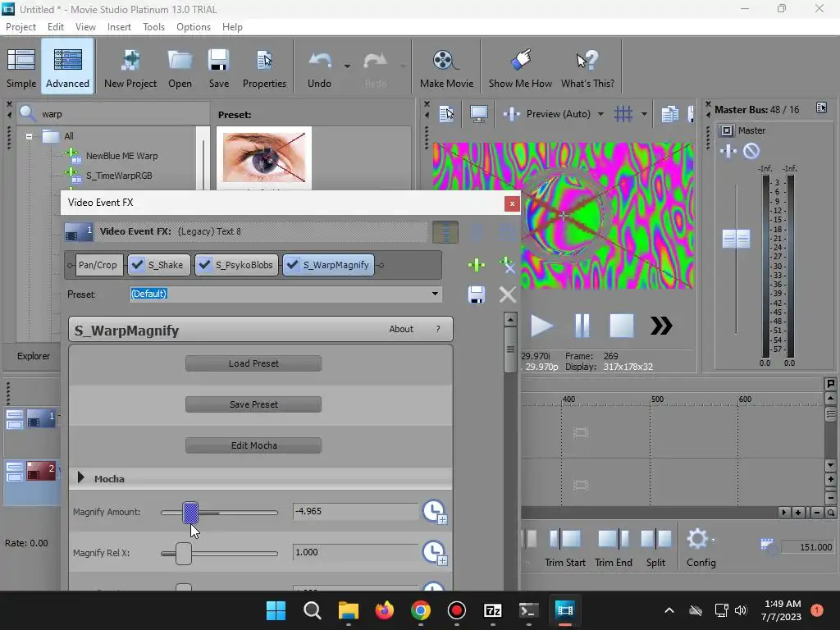Open Make Movie wizard
The image size is (840, 630).
click(446, 68)
